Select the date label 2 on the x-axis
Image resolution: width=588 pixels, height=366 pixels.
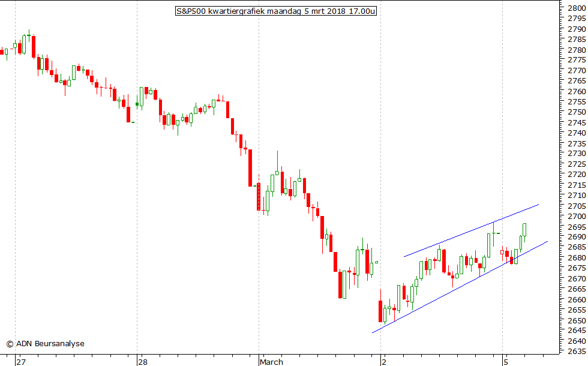click(384, 362)
